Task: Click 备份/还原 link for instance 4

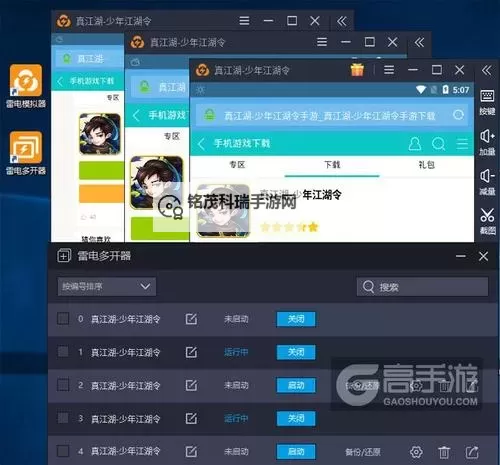Action: pyautogui.click(x=363, y=452)
